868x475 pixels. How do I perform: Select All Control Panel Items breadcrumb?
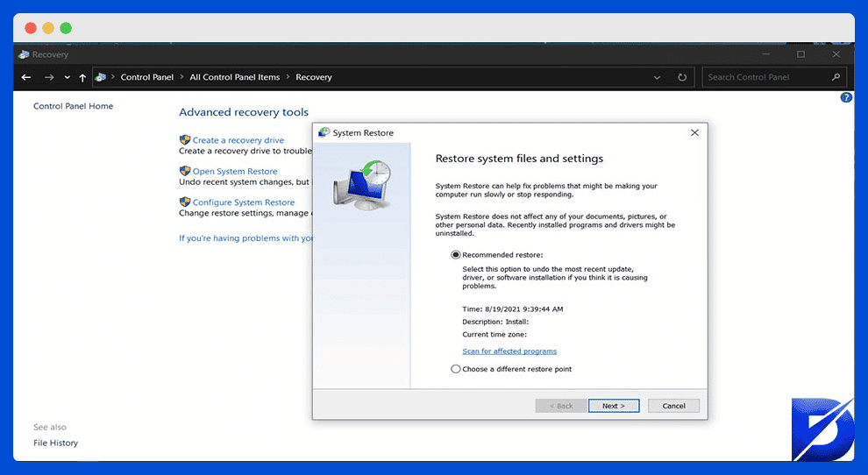[235, 77]
